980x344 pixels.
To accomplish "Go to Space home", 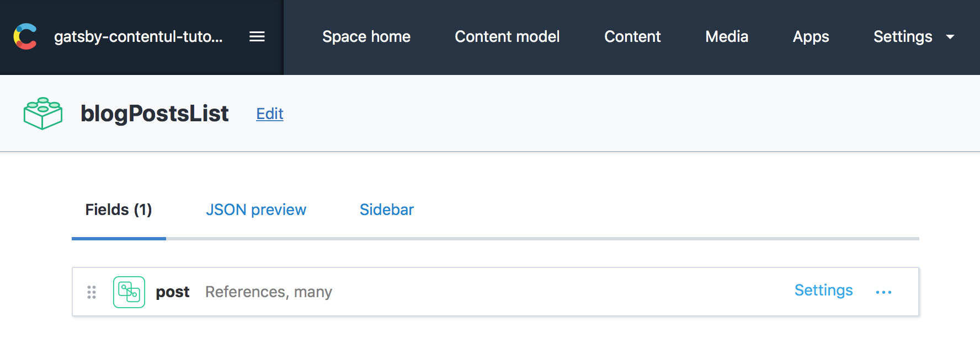I will [x=366, y=36].
